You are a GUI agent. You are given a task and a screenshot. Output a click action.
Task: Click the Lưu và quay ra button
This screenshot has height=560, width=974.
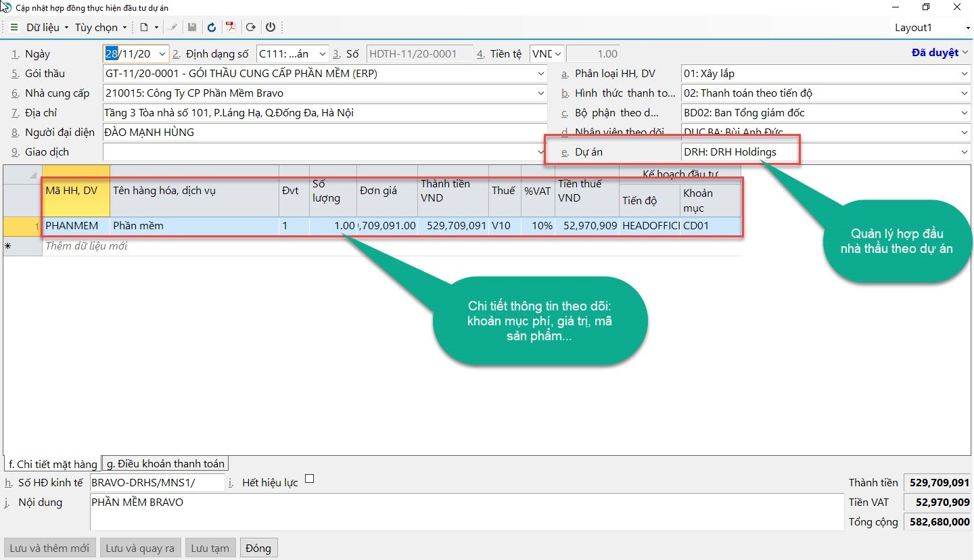(140, 548)
